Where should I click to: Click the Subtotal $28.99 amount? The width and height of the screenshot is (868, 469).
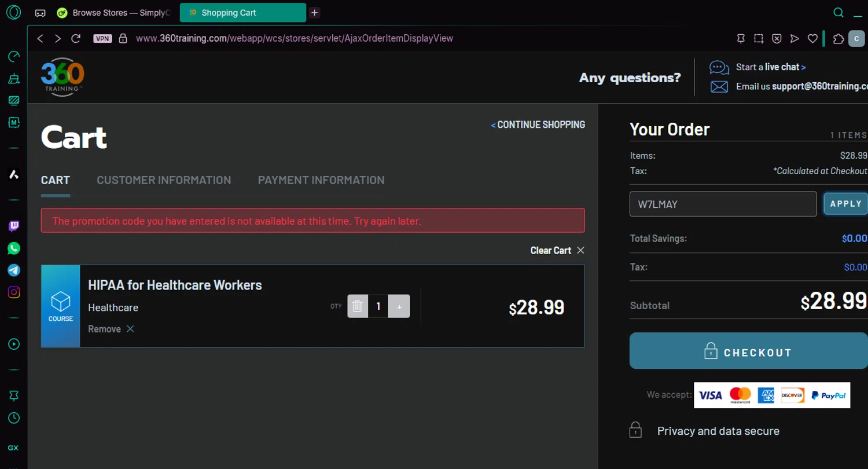point(834,302)
